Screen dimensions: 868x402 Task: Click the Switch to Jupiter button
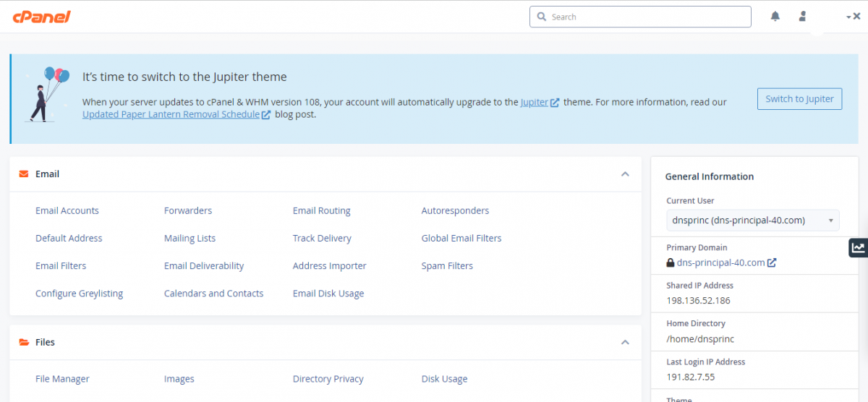pos(799,99)
